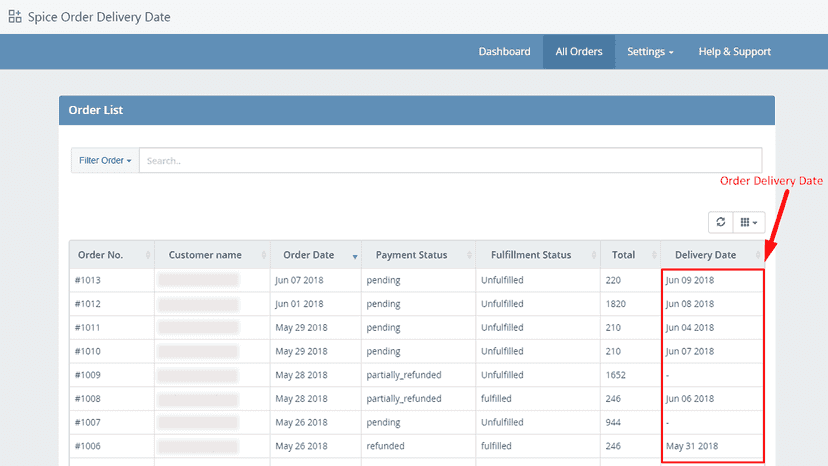828x466 pixels.
Task: Sort by Fulfillment Status column arrows
Action: [594, 255]
